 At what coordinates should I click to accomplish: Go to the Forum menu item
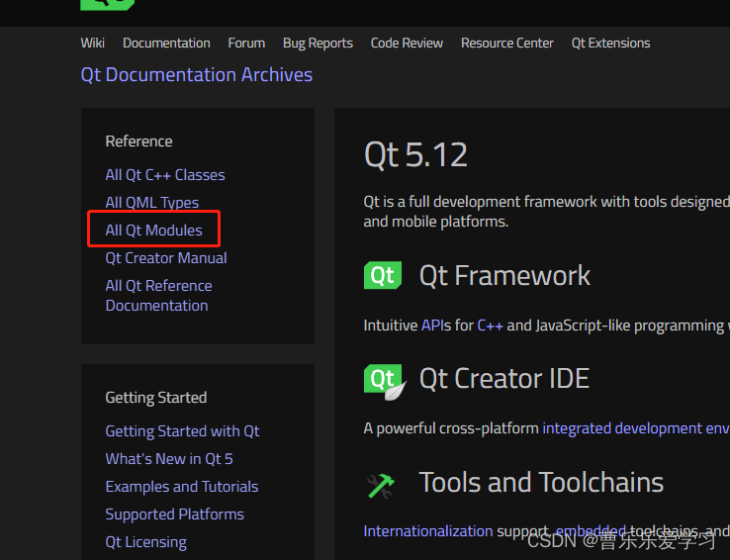[x=246, y=43]
